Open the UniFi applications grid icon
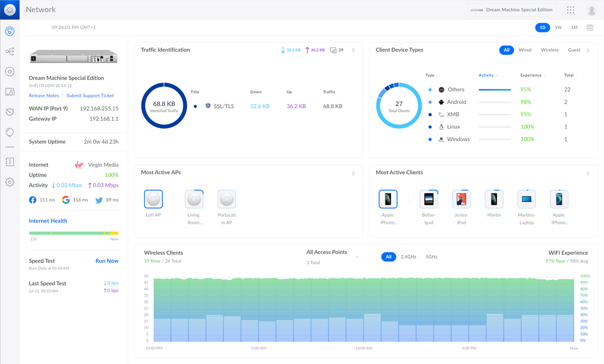 coord(570,10)
